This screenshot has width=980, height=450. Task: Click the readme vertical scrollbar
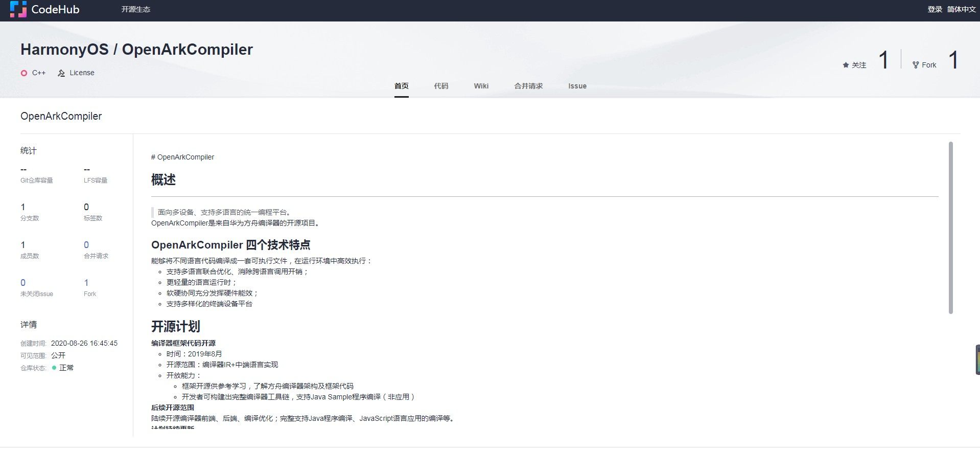(950, 228)
